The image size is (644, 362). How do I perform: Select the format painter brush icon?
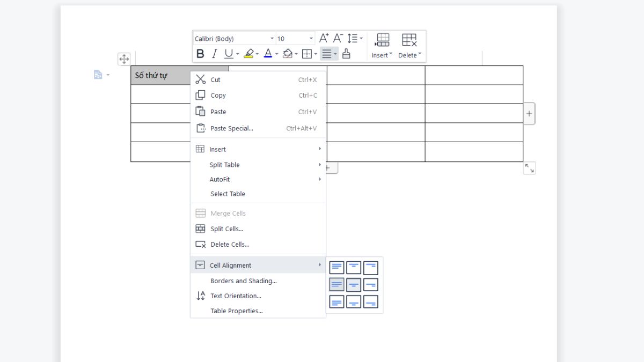(346, 54)
